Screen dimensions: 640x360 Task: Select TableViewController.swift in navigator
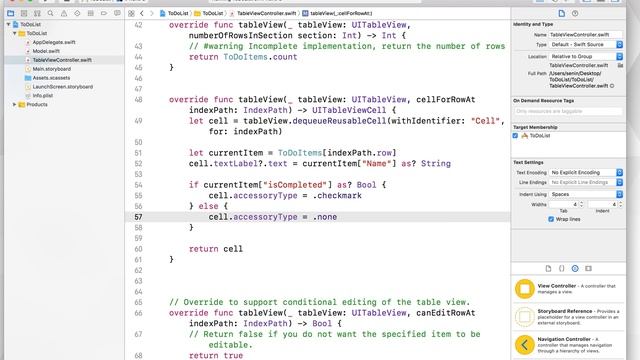[x=62, y=60]
